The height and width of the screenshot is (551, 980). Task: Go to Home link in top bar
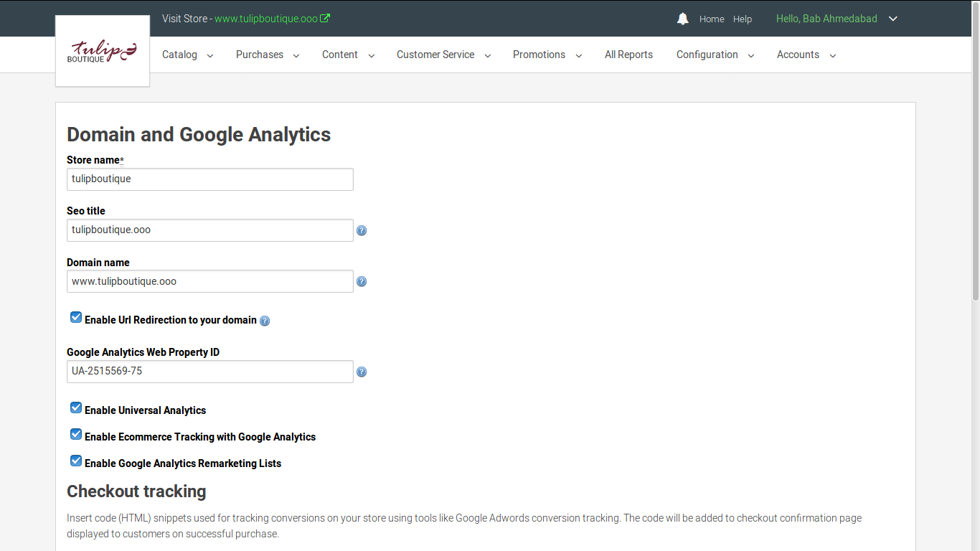(712, 19)
